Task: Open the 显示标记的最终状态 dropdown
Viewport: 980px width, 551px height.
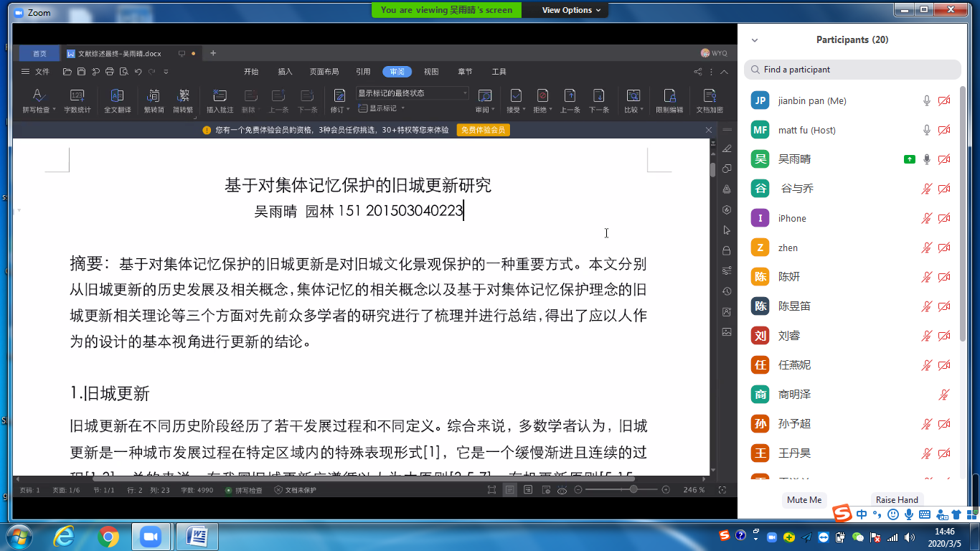Action: (x=413, y=93)
